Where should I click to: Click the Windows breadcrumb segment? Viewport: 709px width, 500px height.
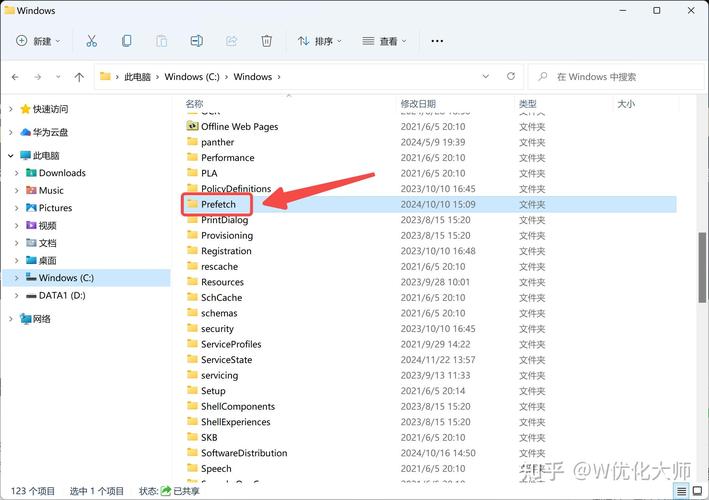253,77
